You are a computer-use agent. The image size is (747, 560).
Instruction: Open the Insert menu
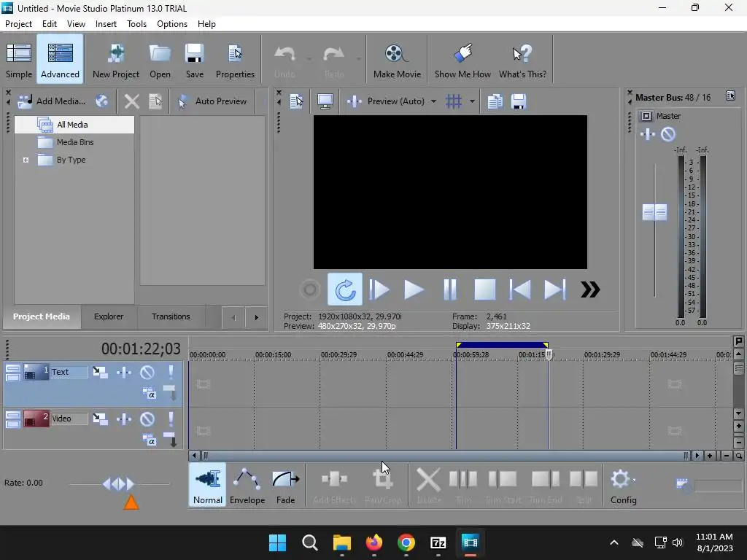(106, 24)
